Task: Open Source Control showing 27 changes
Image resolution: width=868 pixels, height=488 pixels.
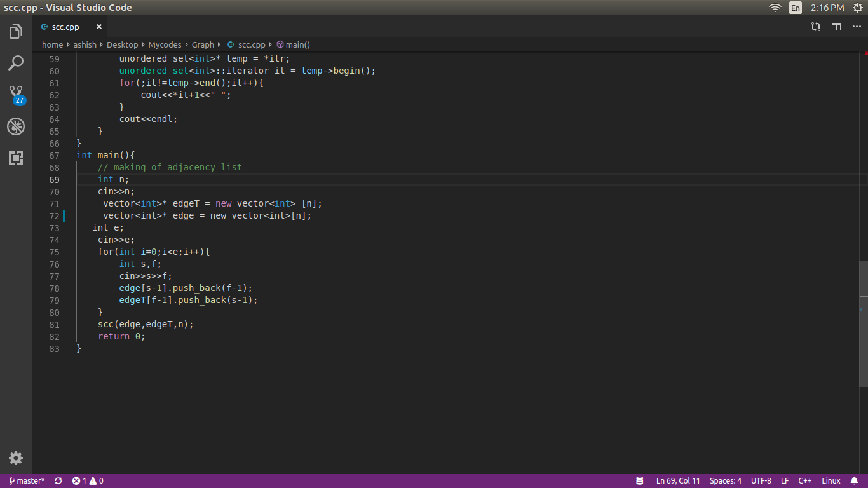Action: coord(16,92)
